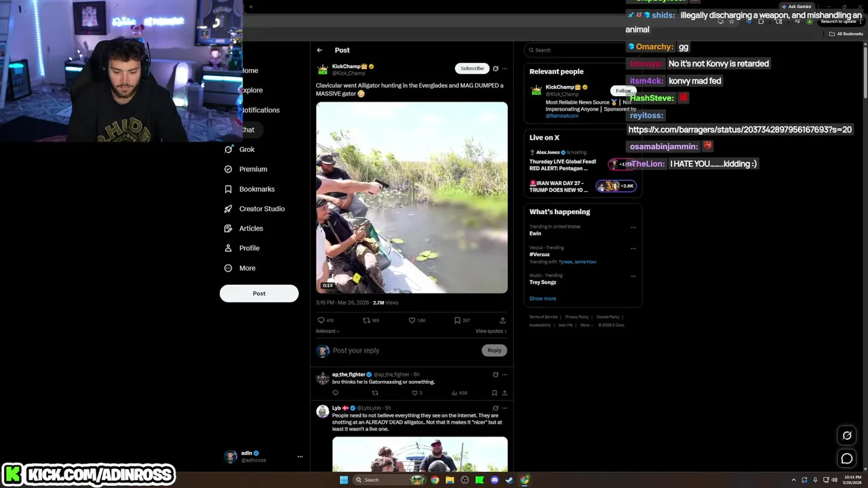The image size is (868, 488).
Task: Open the Alex Jones live broadcast item
Action: 583,161
